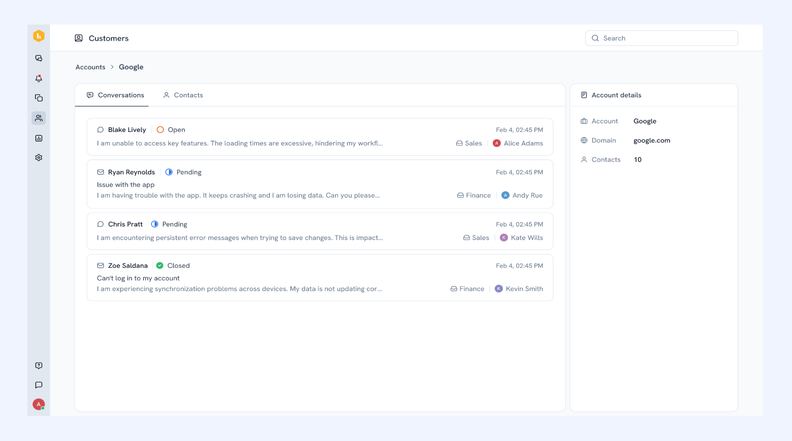Click the orange hexagon app logo
This screenshot has width=792, height=441.
[x=38, y=36]
